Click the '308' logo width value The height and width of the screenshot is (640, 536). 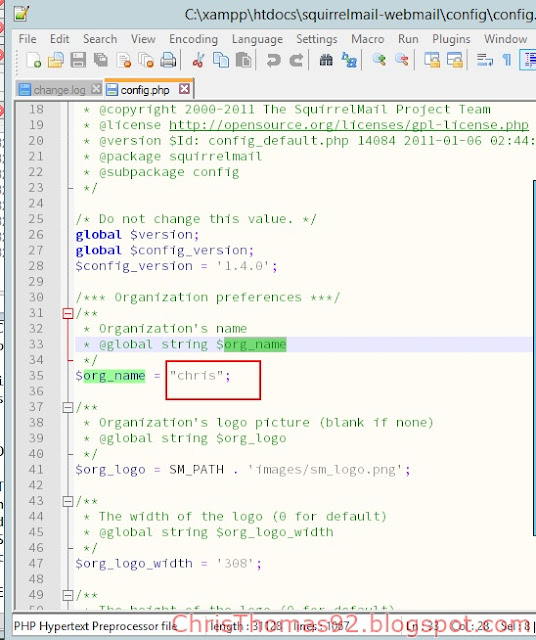236,564
